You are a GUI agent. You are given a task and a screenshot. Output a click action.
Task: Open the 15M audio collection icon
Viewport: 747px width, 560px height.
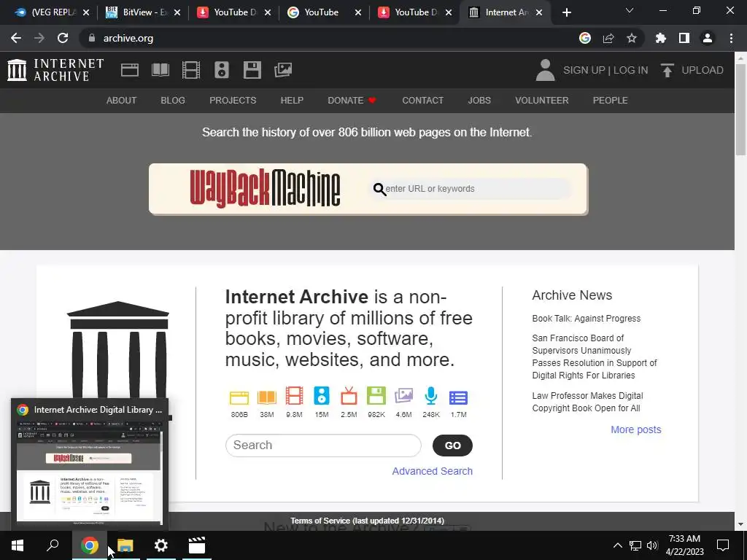(322, 396)
